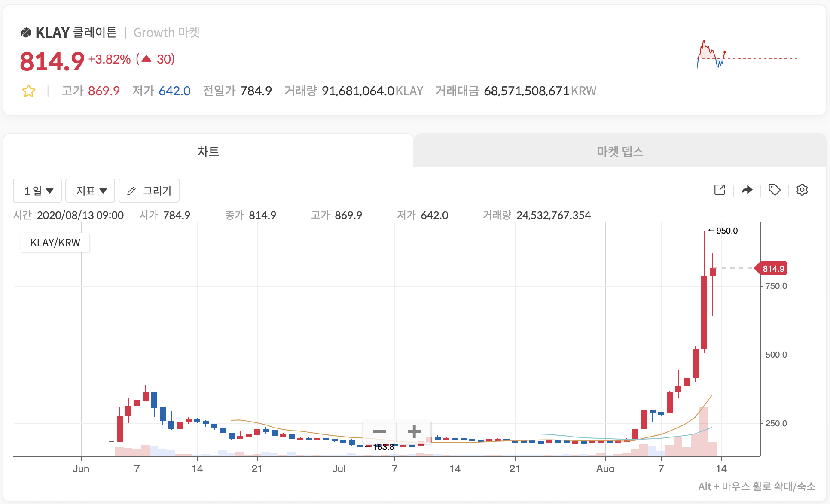Click the pencil 그리기 draw tool
Screen dimensions: 830x504
click(149, 191)
